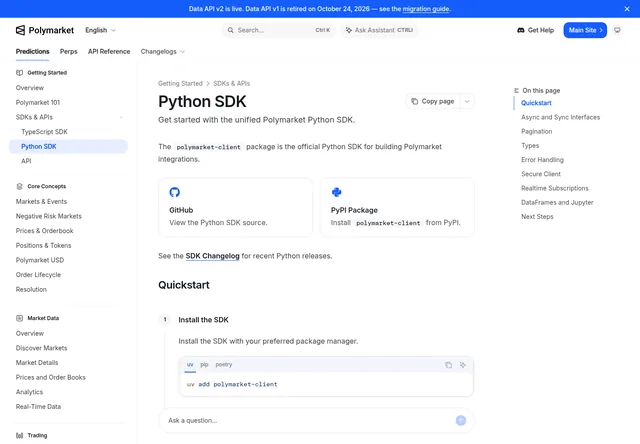Expand the Changelogs menu
640x444 pixels.
click(162, 51)
